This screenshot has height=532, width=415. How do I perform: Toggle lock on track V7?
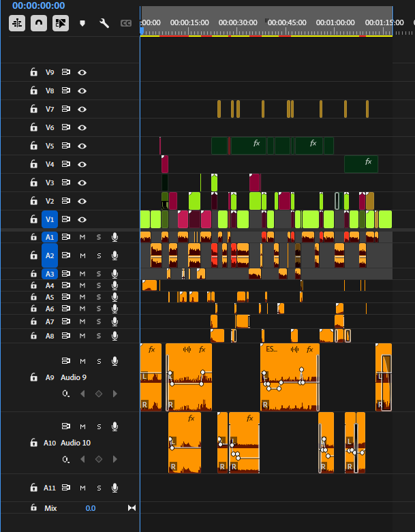coord(33,108)
